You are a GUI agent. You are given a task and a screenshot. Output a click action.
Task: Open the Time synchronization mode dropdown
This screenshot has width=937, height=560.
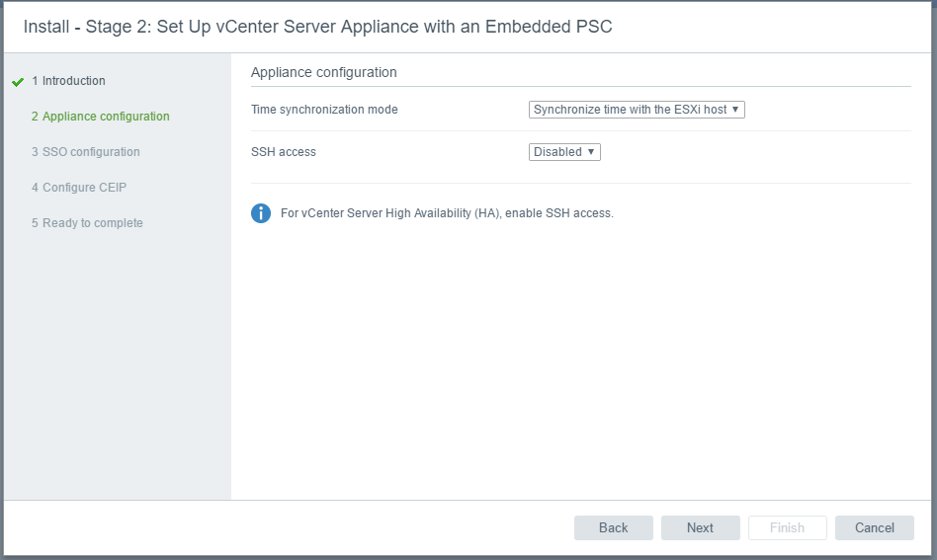coord(637,110)
